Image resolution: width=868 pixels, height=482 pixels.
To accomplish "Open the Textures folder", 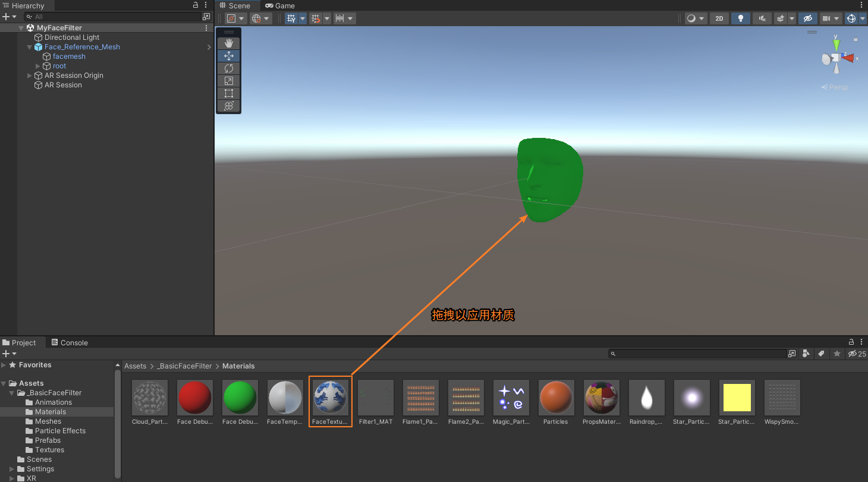I will click(49, 450).
